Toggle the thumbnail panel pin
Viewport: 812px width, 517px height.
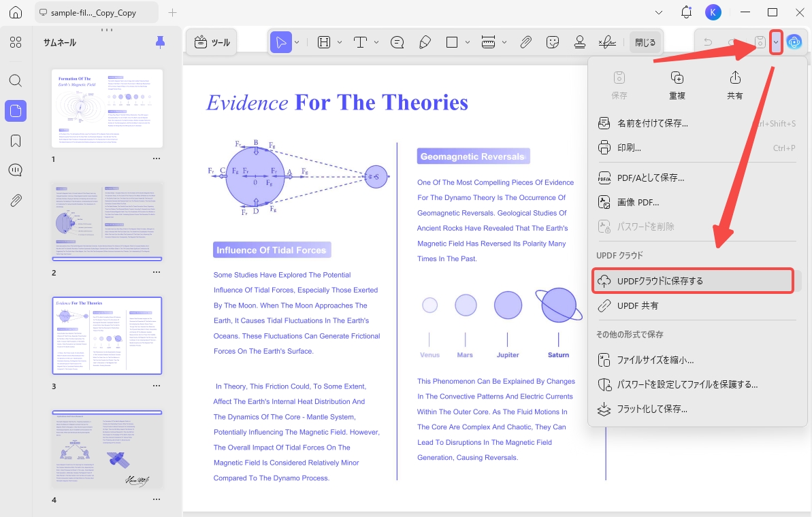(161, 42)
